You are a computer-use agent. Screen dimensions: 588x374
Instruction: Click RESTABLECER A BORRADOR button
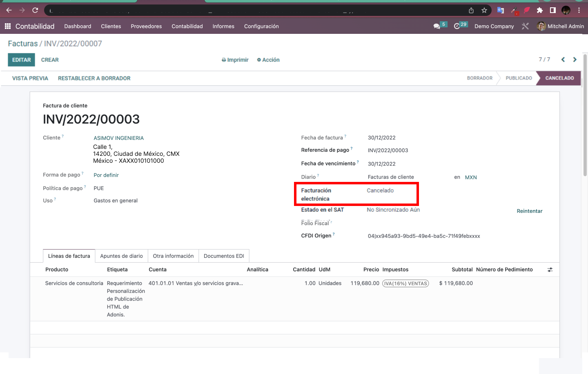[x=94, y=78]
